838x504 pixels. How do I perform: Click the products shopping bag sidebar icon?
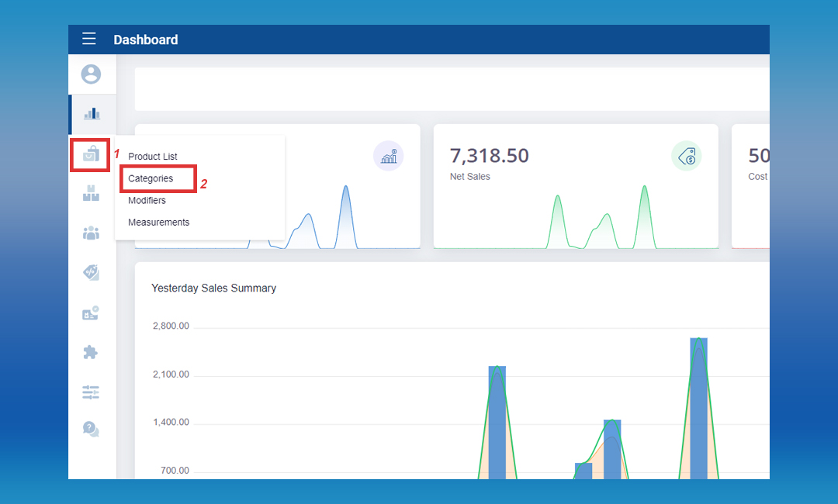pos(91,154)
